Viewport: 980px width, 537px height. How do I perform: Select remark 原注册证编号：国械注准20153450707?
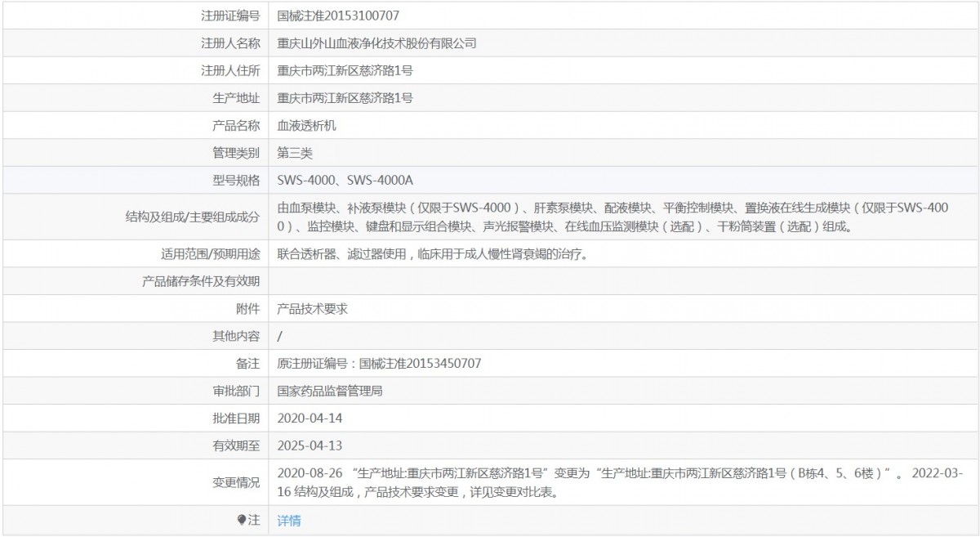coord(380,364)
